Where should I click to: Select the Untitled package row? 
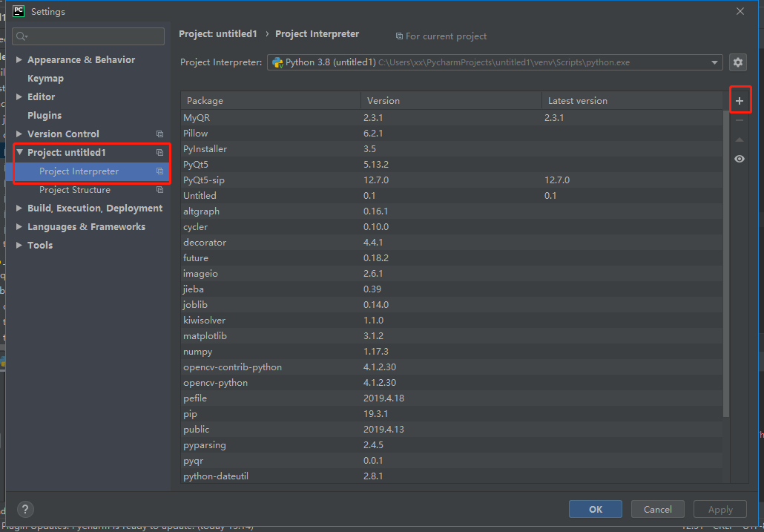coord(452,195)
